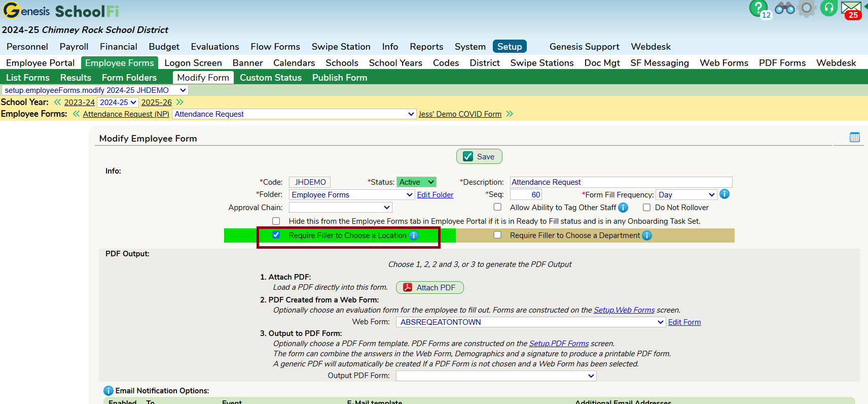Open the Custom Status tab

point(271,78)
